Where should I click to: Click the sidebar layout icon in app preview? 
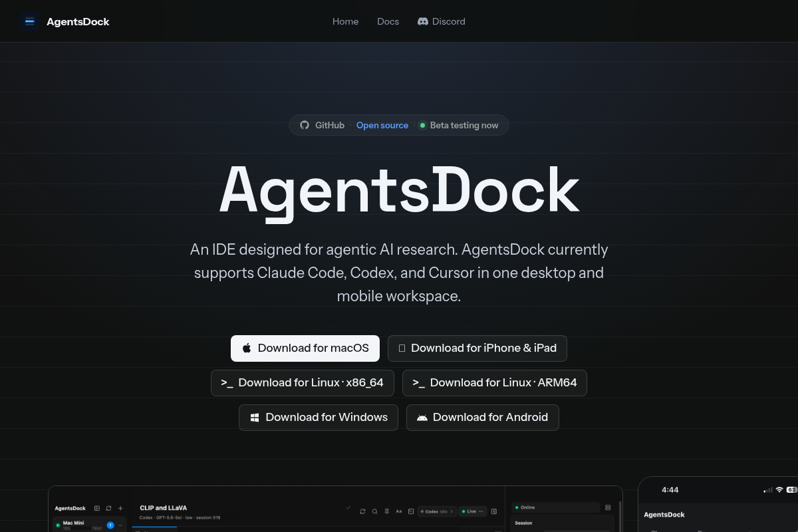point(97,508)
